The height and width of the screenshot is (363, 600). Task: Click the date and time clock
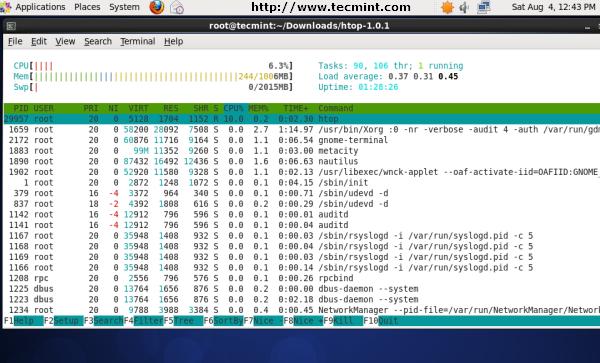coord(553,7)
